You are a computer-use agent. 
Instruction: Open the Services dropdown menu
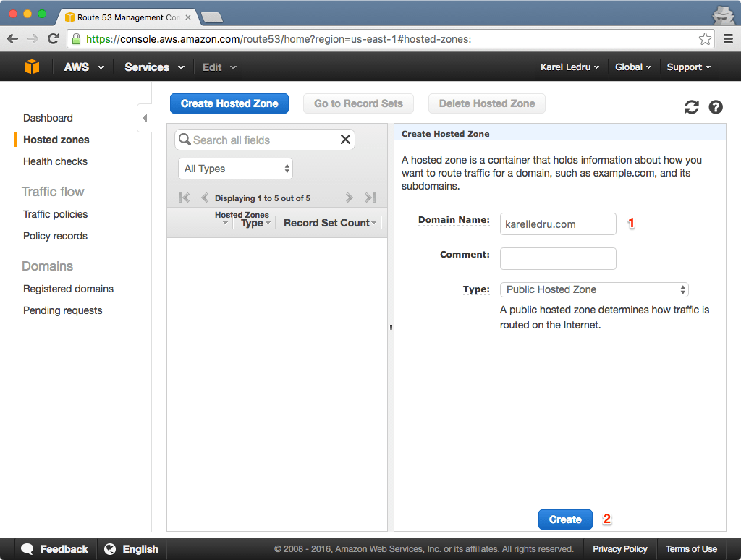(153, 67)
